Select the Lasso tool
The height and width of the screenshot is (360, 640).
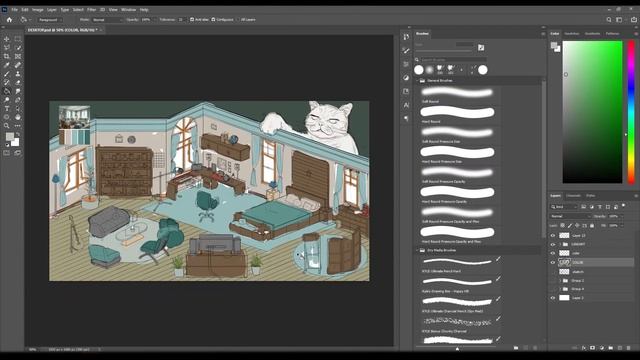pyautogui.click(x=7, y=48)
